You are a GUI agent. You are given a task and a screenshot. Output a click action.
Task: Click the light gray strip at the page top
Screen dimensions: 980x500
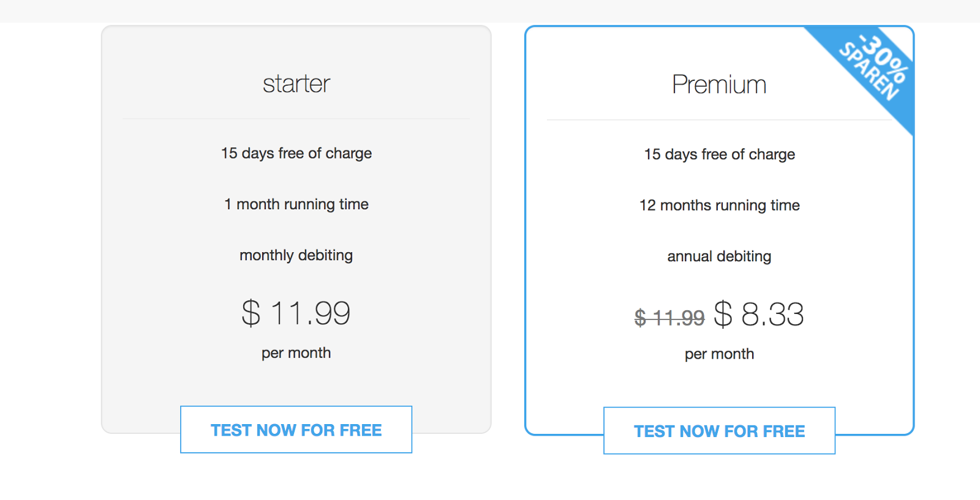coord(490,10)
